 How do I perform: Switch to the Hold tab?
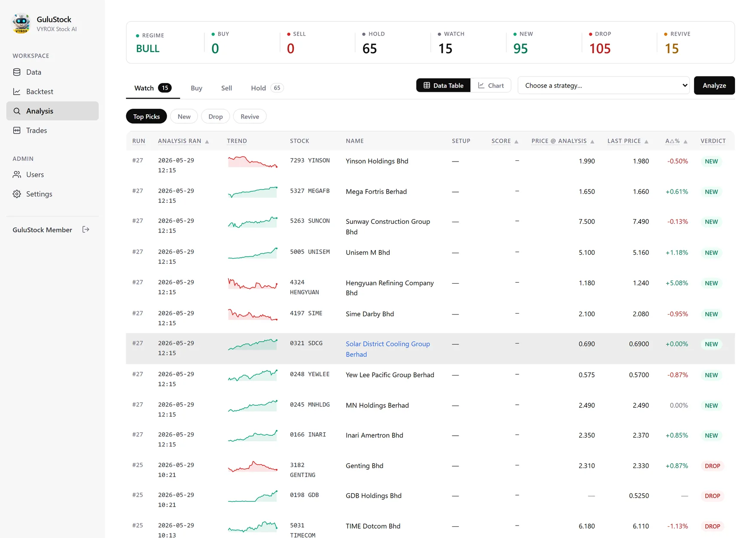[267, 88]
